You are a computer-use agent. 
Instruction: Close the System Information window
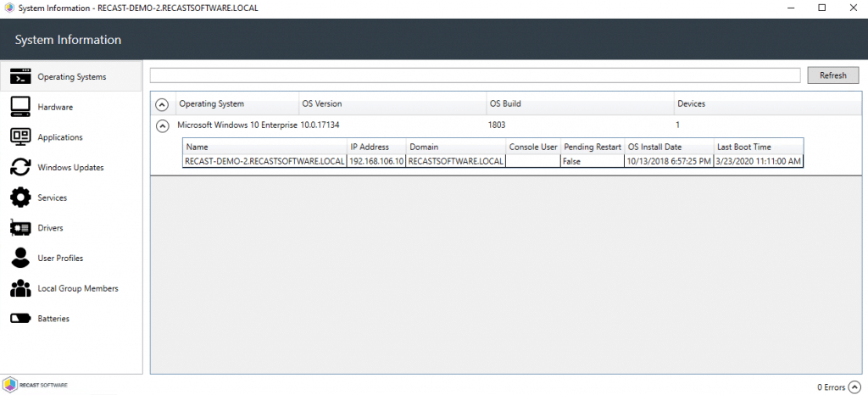[853, 8]
